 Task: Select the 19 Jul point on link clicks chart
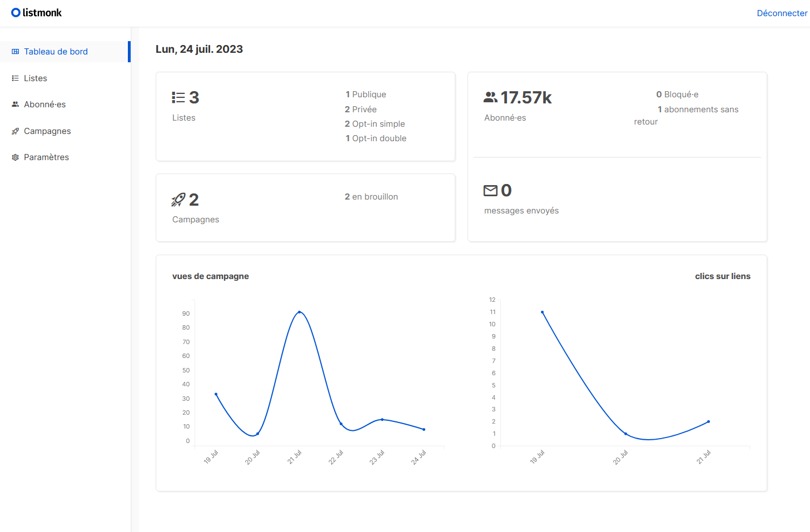(542, 312)
